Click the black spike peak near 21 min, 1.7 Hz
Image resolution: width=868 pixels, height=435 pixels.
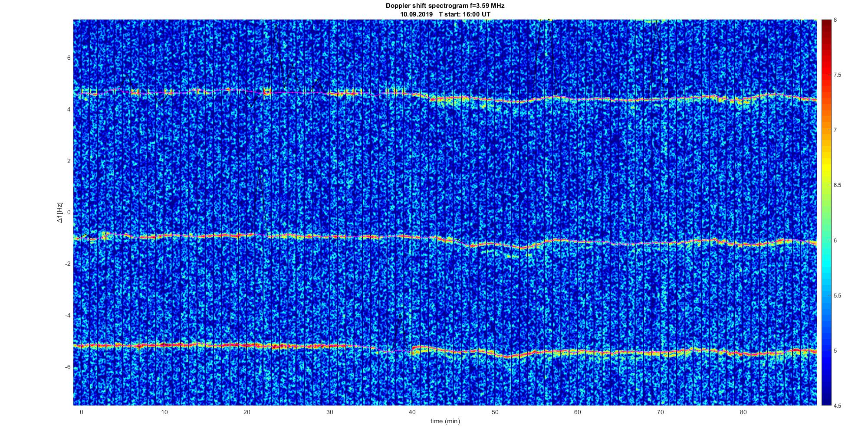coord(260,168)
